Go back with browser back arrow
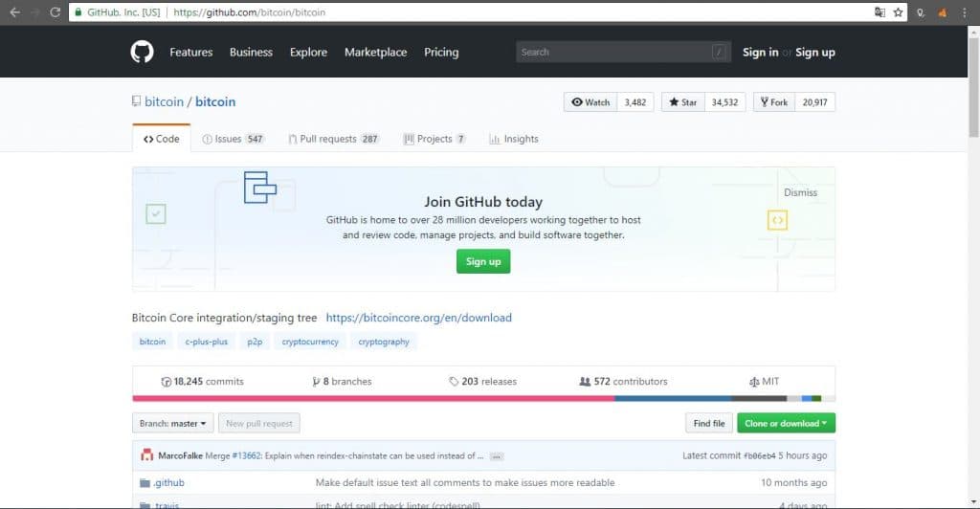 click(x=15, y=11)
